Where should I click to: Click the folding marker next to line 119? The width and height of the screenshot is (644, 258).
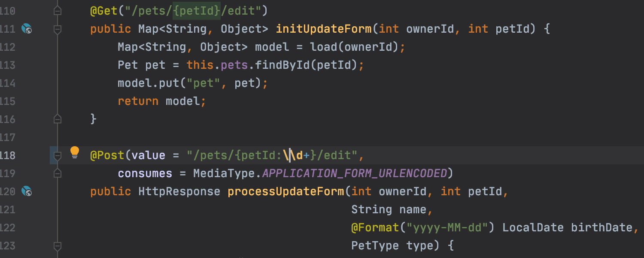58,173
